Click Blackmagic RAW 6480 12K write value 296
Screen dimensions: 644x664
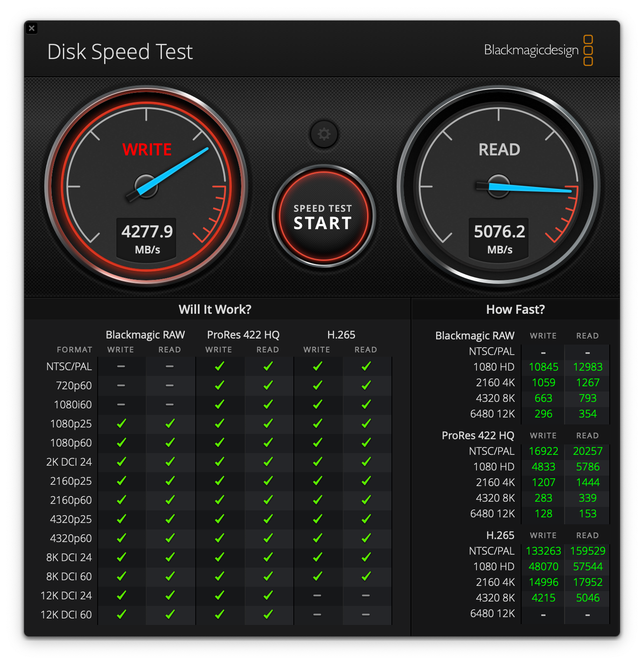click(543, 414)
